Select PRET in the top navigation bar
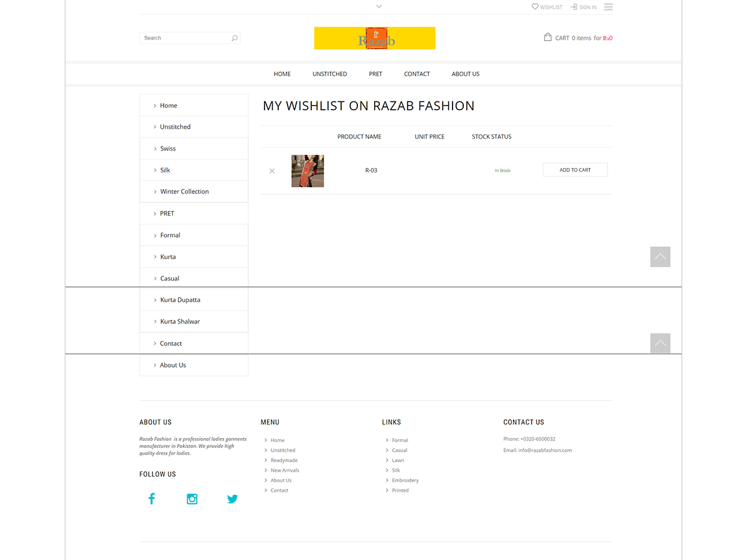747x560 pixels. point(375,74)
